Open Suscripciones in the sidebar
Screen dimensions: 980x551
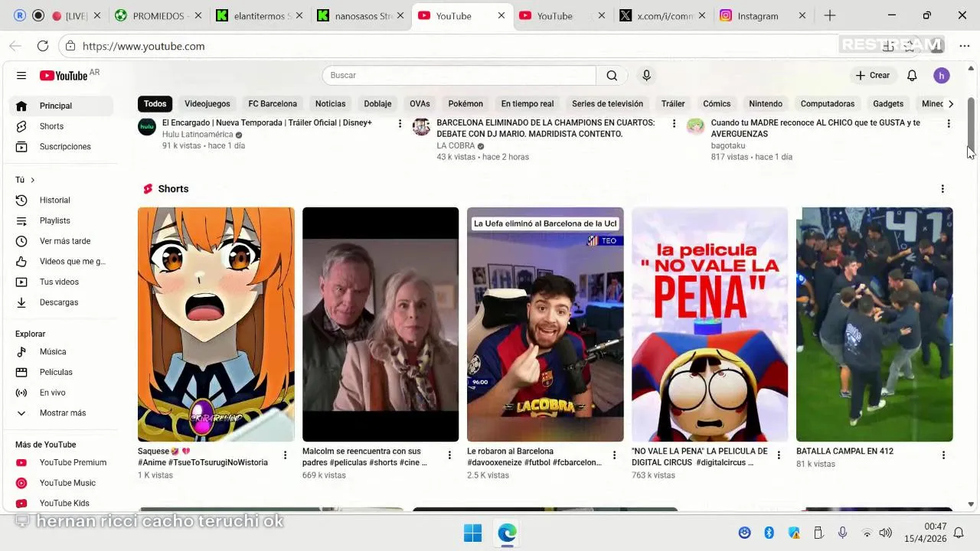tap(61, 146)
